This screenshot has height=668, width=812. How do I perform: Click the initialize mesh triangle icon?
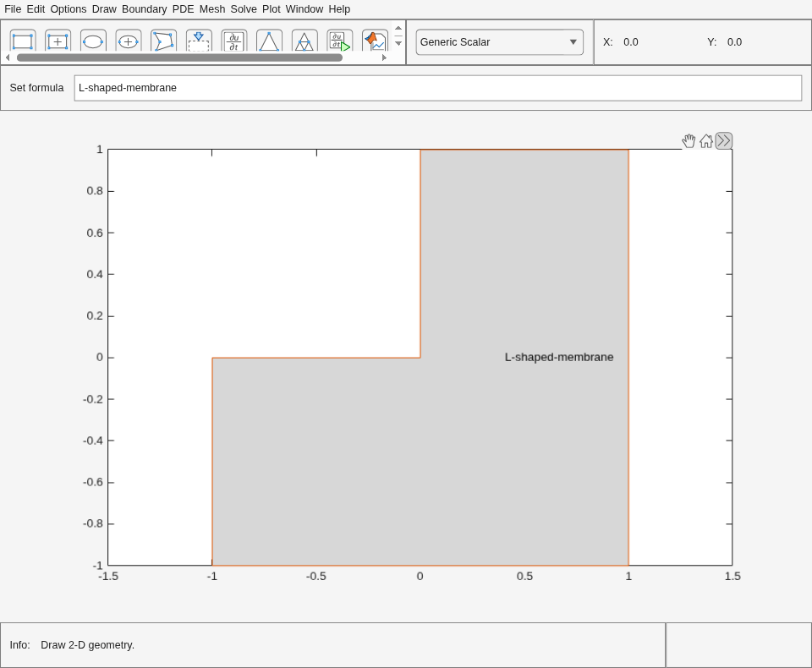(269, 41)
